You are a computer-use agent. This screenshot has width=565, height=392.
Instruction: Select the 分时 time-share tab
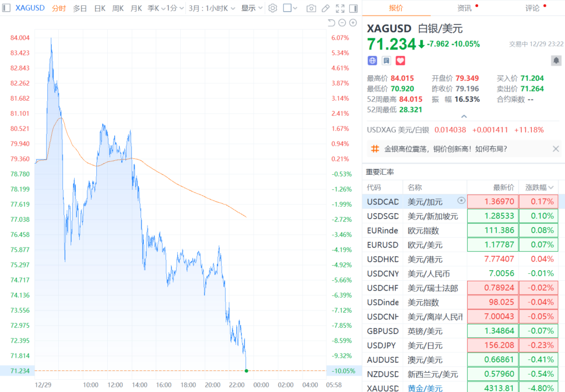coord(59,8)
